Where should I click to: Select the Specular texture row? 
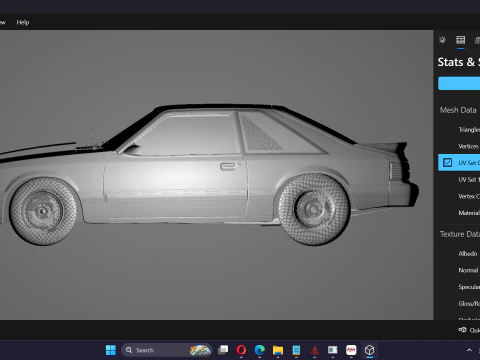pos(459,287)
